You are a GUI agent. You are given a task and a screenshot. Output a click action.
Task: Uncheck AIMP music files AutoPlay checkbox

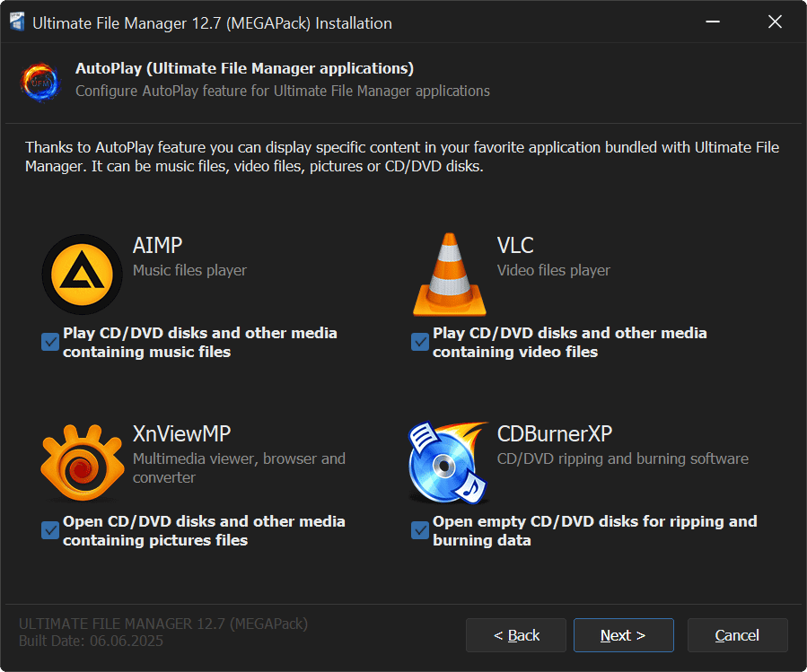[x=50, y=342]
